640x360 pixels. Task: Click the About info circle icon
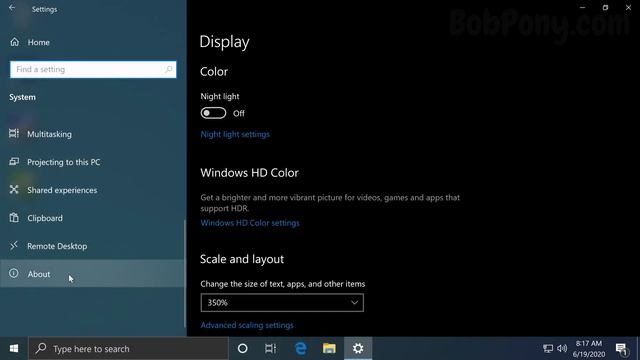pos(14,273)
